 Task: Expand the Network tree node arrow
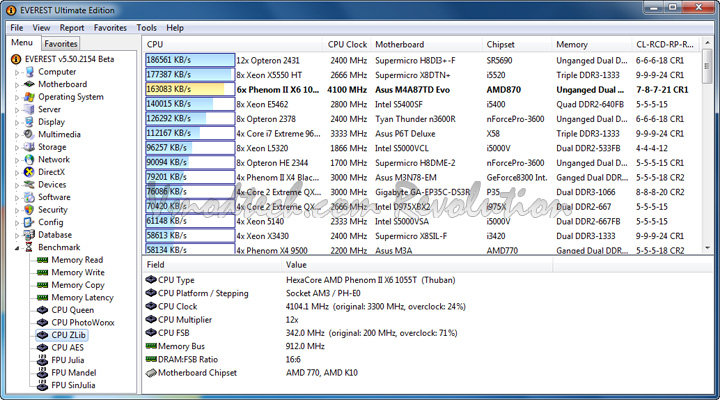17,160
